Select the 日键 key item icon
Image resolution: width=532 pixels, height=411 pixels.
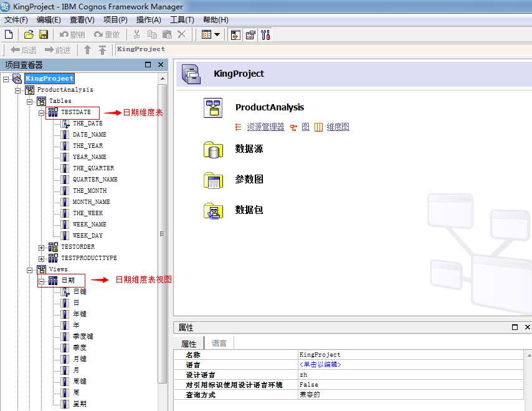click(65, 292)
